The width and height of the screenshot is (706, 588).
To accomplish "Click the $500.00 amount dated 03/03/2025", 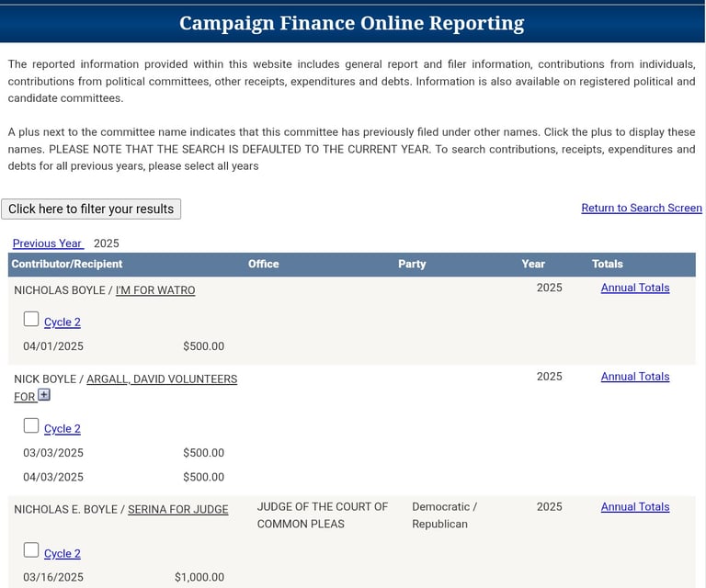I will pyautogui.click(x=203, y=453).
